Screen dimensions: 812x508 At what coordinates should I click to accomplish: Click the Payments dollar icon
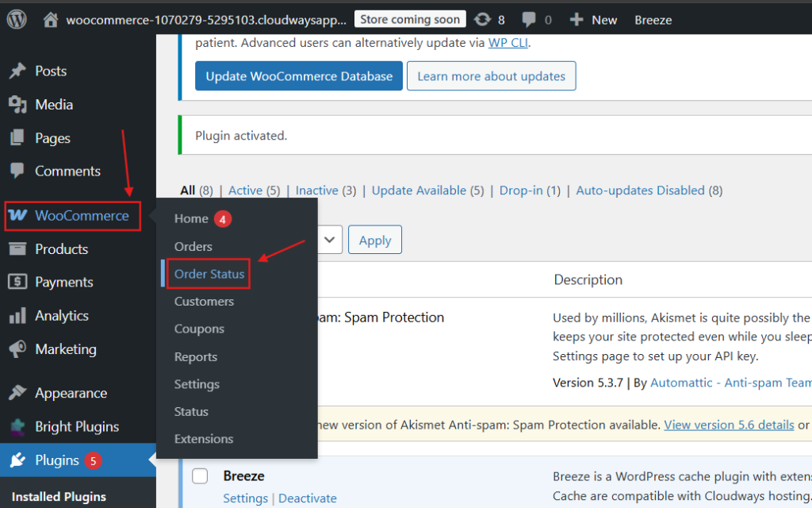[x=17, y=282]
